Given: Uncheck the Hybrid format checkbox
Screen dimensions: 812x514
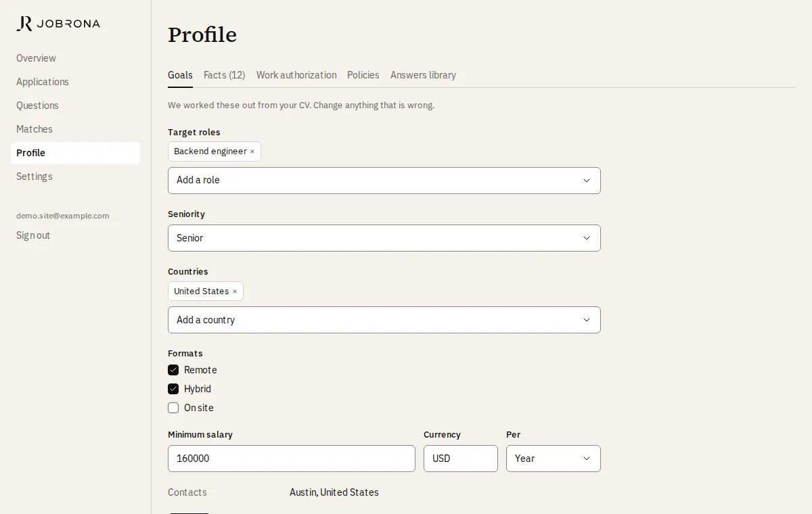Looking at the screenshot, I should (x=173, y=389).
